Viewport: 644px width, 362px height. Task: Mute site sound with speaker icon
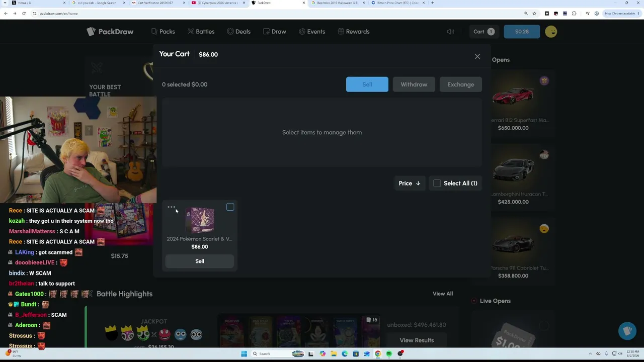[450, 32]
